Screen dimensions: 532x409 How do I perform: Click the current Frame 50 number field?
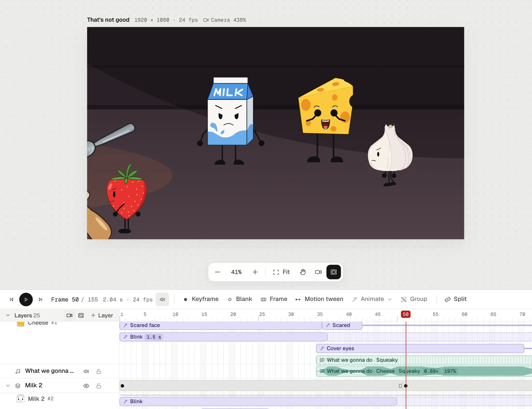[x=75, y=300]
